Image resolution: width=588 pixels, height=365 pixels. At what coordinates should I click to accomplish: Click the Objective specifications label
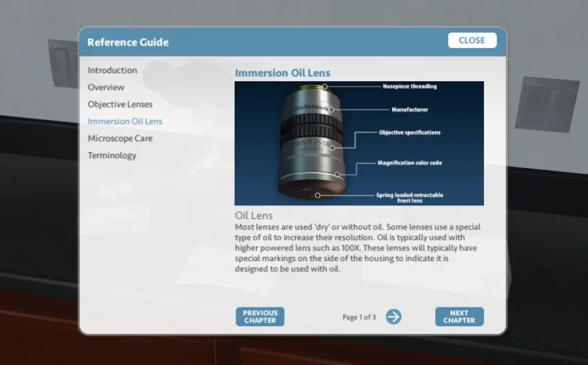pyautogui.click(x=409, y=133)
